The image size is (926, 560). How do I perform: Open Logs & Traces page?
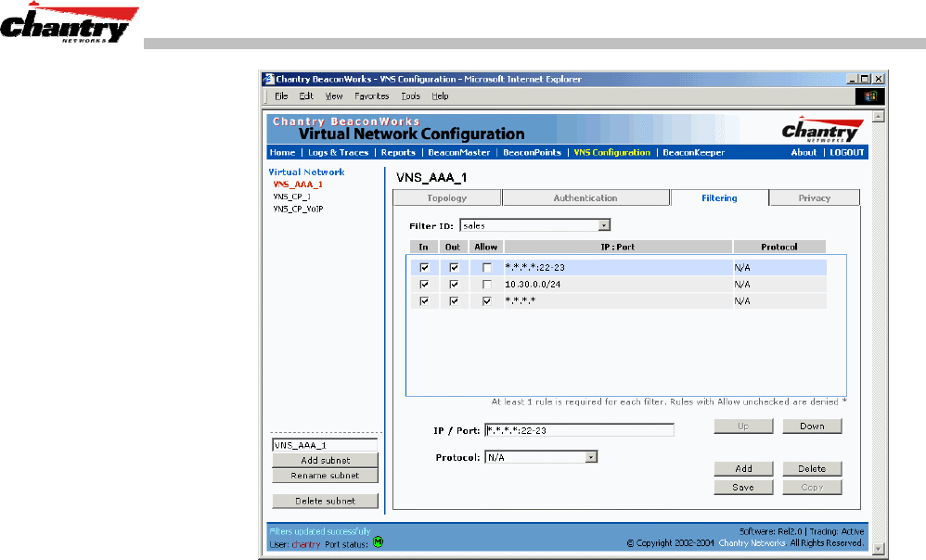338,152
